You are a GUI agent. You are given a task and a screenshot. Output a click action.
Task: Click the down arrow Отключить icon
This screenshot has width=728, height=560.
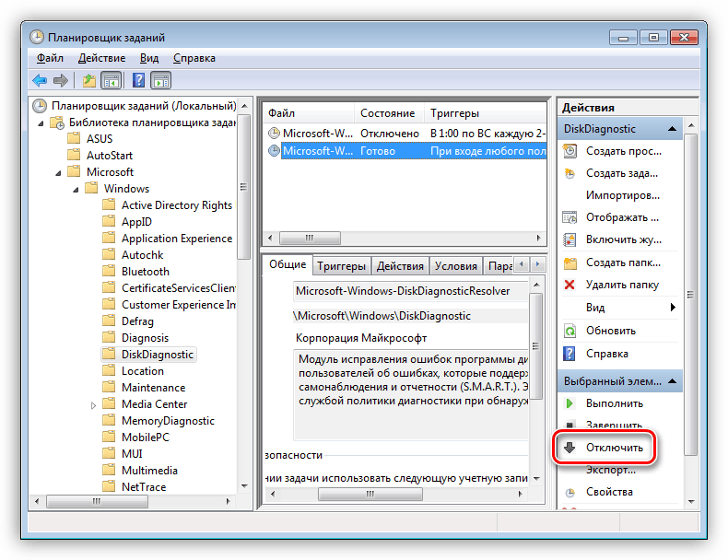click(x=569, y=448)
